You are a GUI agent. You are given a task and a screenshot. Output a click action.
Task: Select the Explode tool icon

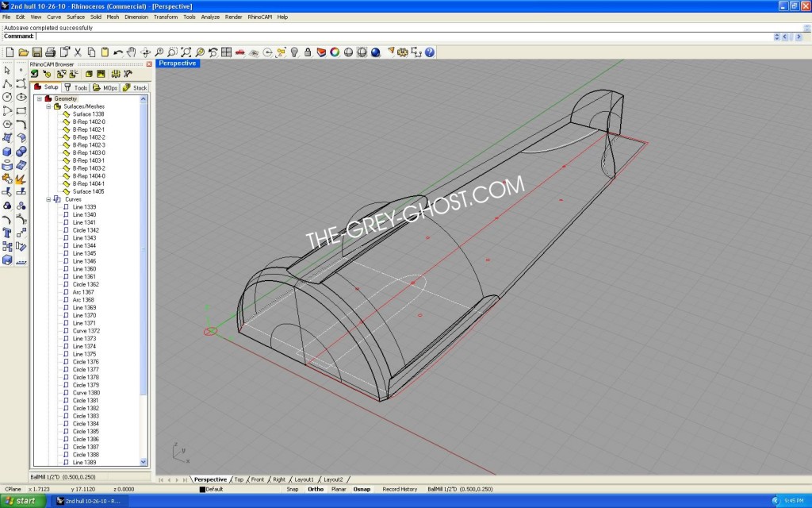21,179
